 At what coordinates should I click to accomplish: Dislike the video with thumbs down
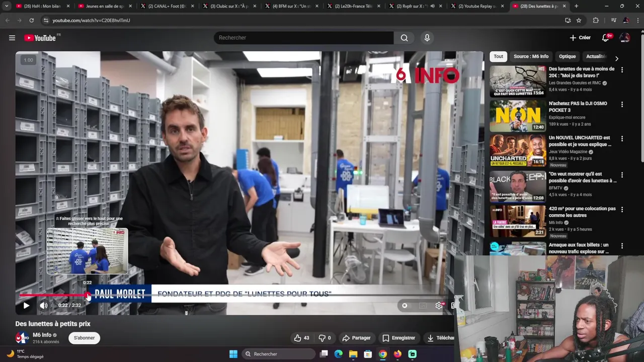tap(325, 338)
